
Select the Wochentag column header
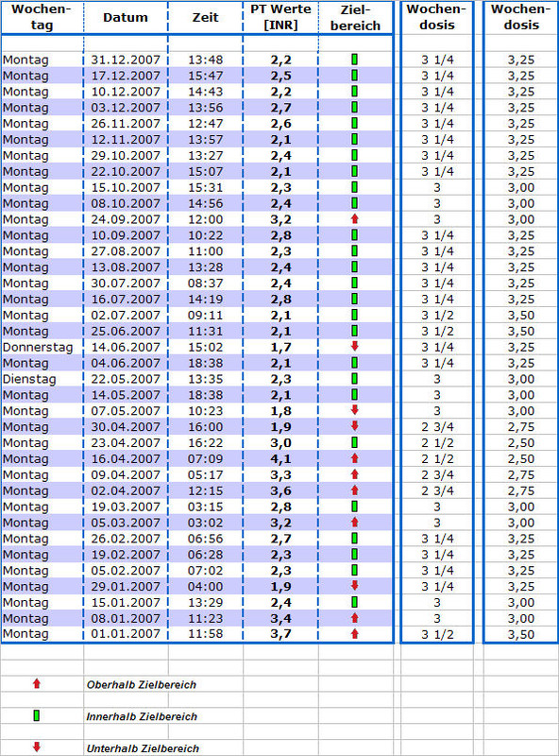tap(42, 17)
